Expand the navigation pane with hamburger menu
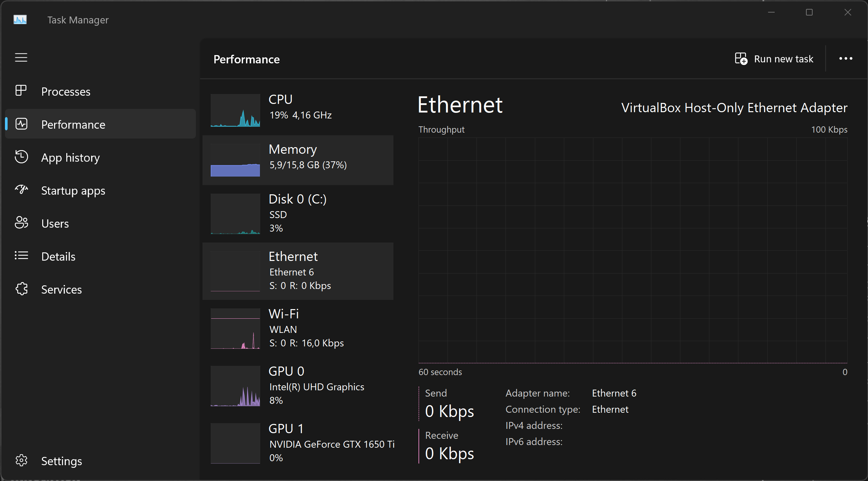 tap(21, 57)
